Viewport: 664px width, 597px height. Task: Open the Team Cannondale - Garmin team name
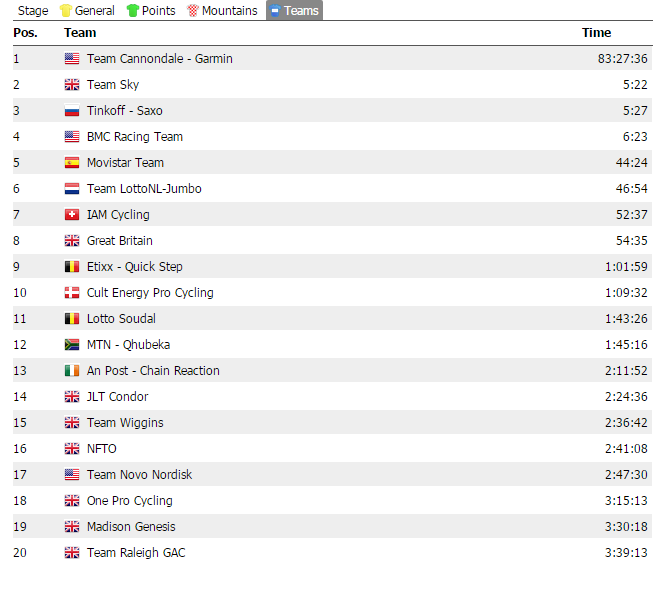pos(160,58)
